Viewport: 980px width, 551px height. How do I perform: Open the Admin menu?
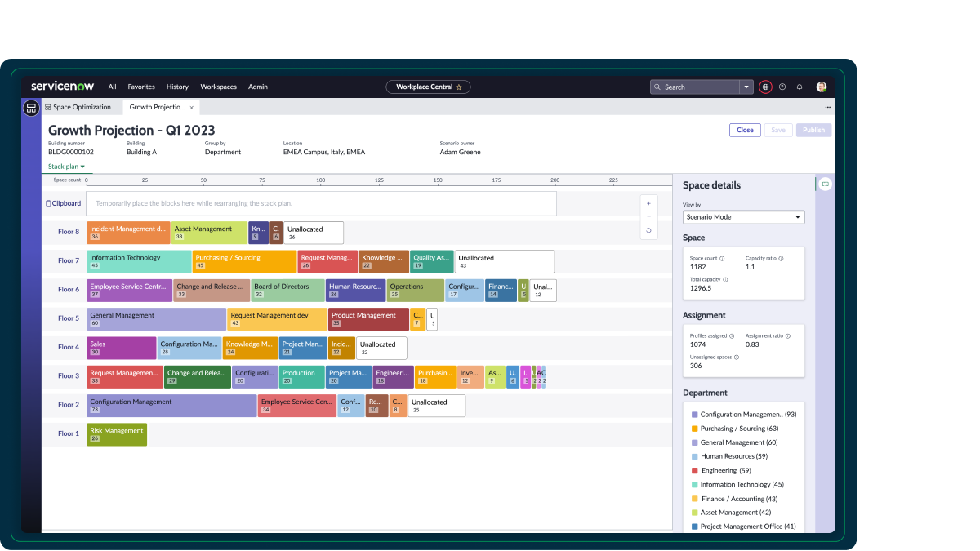click(257, 87)
